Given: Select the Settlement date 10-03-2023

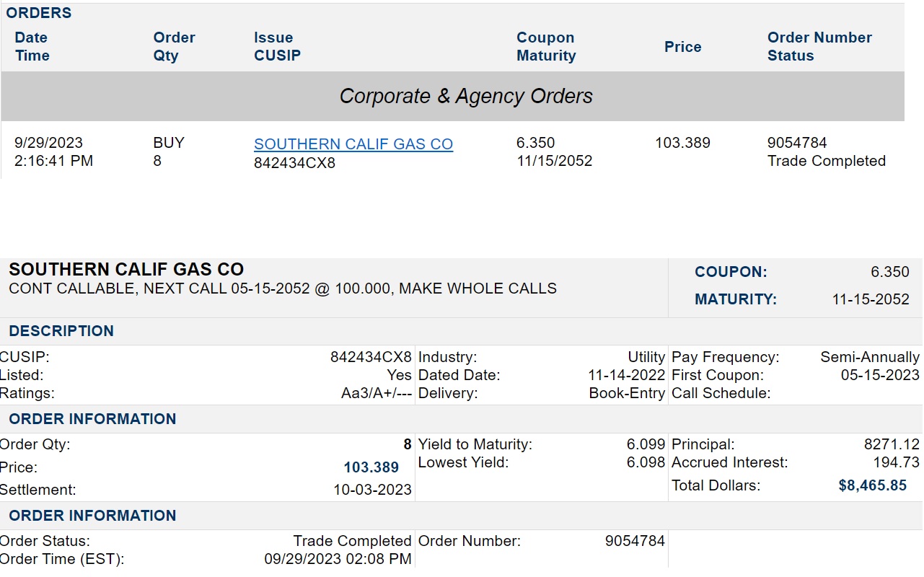Looking at the screenshot, I should 372,490.
